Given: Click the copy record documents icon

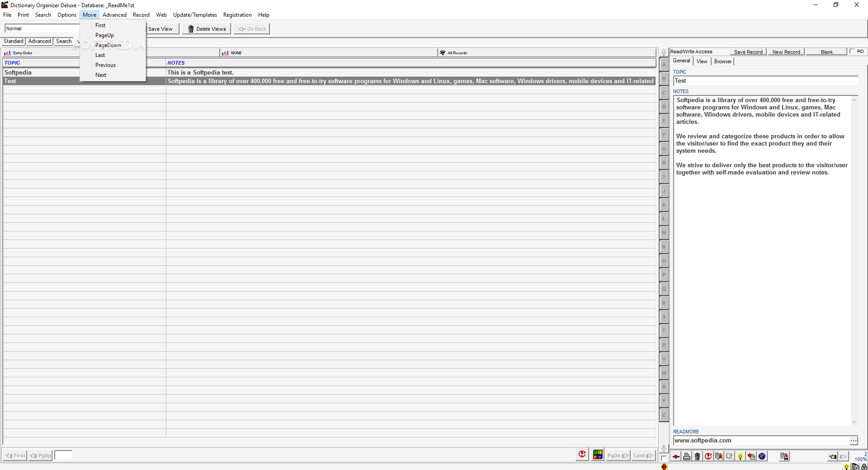Looking at the screenshot, I should [719, 456].
